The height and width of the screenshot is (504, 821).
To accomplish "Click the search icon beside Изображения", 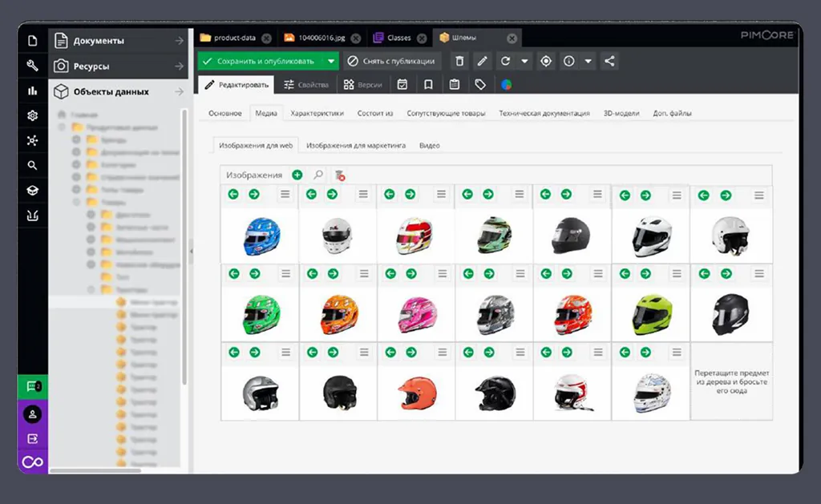I will (318, 175).
